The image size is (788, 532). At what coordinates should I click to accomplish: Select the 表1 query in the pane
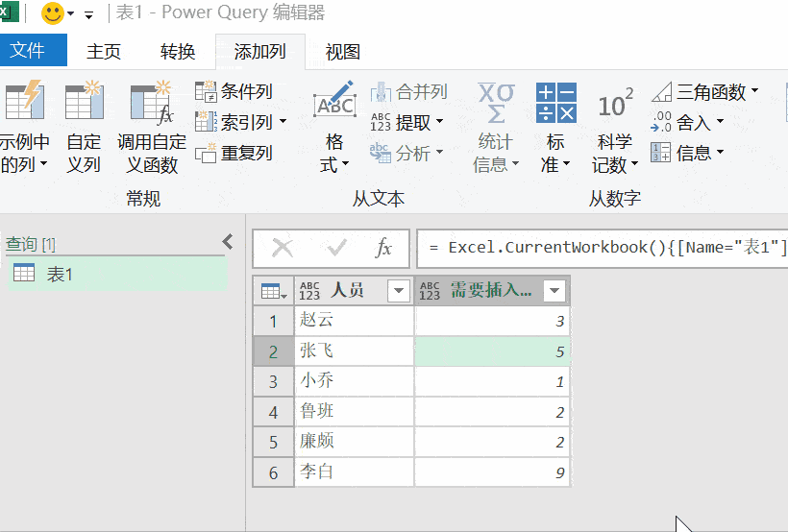(x=116, y=274)
